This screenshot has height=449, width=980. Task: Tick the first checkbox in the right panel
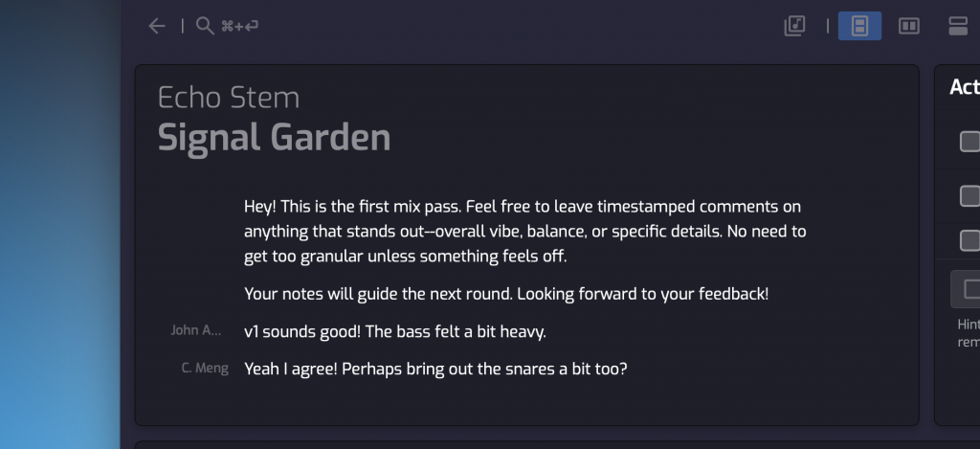click(969, 142)
